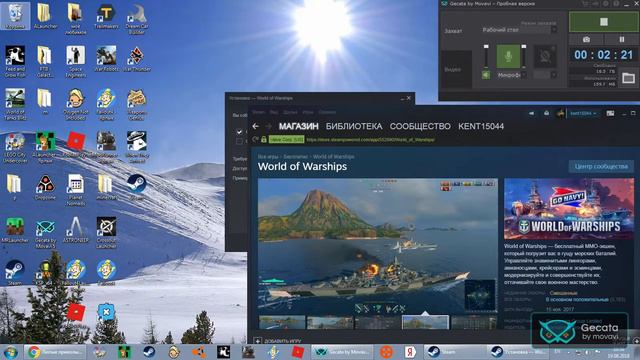The height and width of the screenshot is (360, 640).
Task: Switch to Chrome on the taskbar
Action: pyautogui.click(x=56, y=352)
